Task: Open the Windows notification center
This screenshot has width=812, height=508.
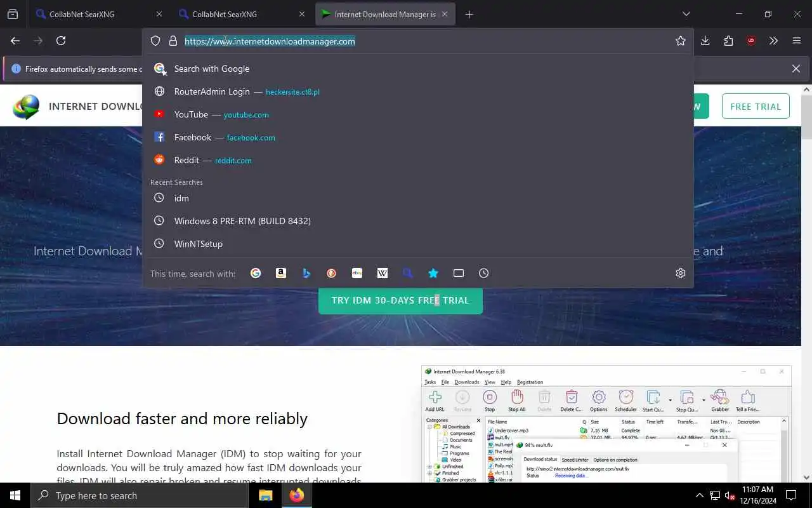Action: (x=791, y=495)
